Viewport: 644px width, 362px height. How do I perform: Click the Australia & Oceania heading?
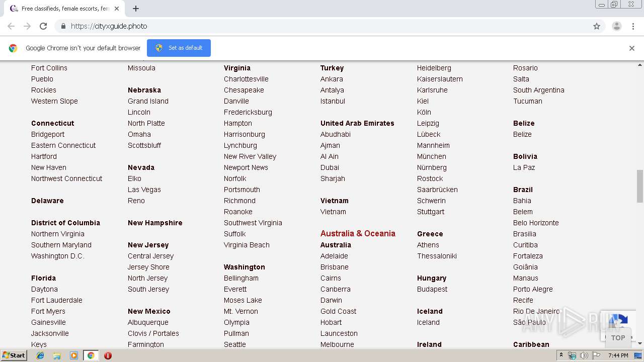click(358, 233)
